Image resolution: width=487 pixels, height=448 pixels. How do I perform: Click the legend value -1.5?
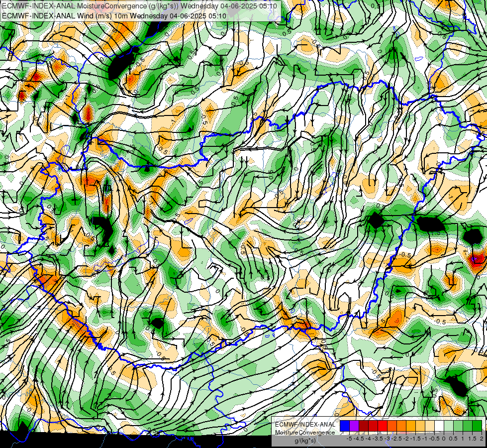[x=415, y=439]
